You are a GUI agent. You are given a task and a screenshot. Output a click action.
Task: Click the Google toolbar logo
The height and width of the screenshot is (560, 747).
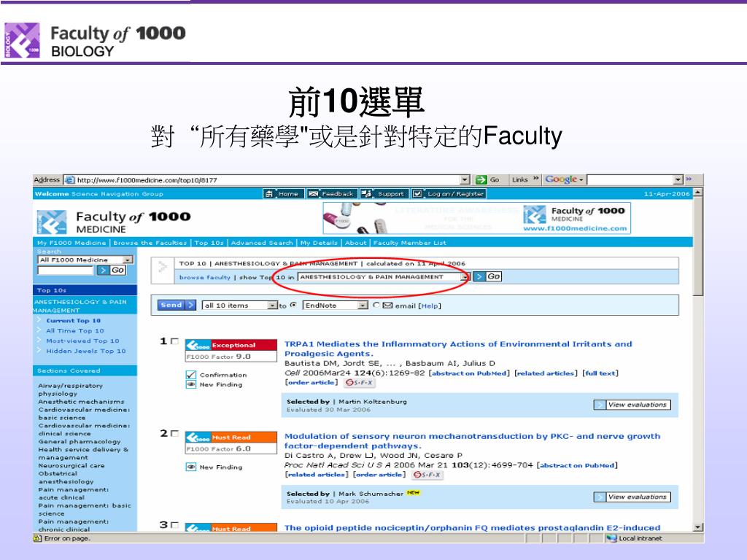(x=561, y=179)
